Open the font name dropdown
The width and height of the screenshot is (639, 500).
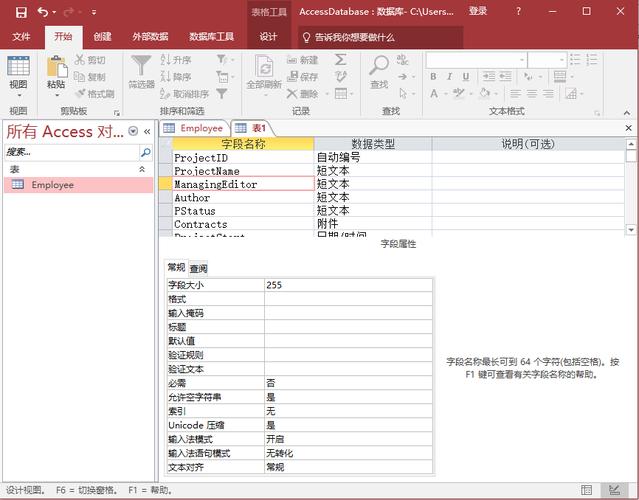[x=522, y=60]
